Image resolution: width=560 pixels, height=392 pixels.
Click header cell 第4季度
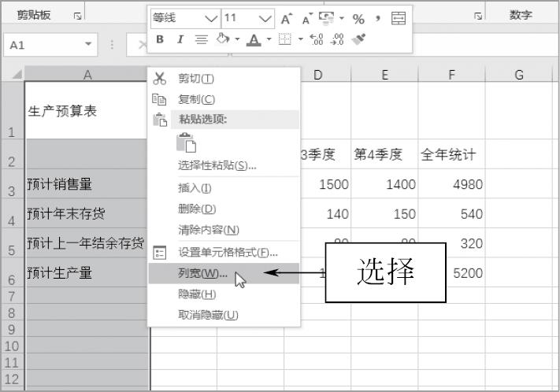pyautogui.click(x=384, y=154)
